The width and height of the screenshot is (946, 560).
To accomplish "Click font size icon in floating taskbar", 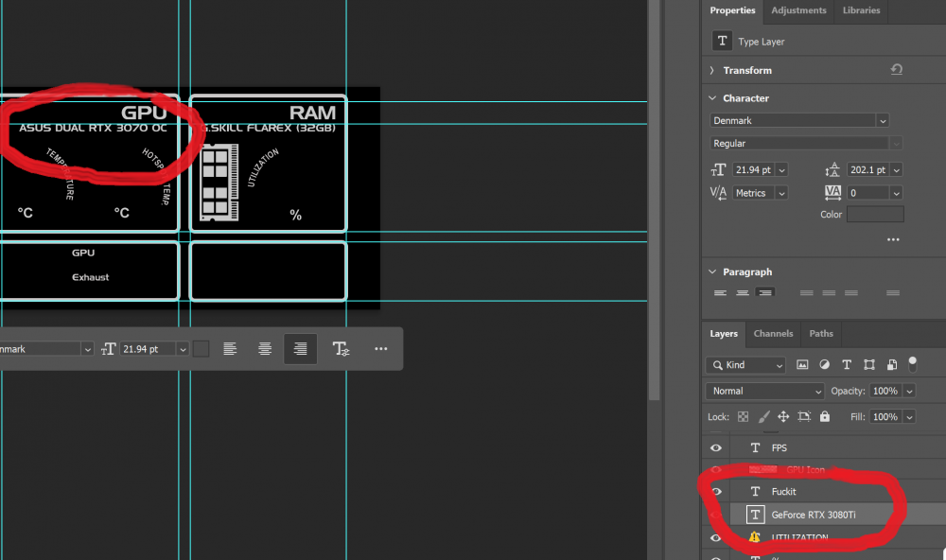I will click(109, 349).
